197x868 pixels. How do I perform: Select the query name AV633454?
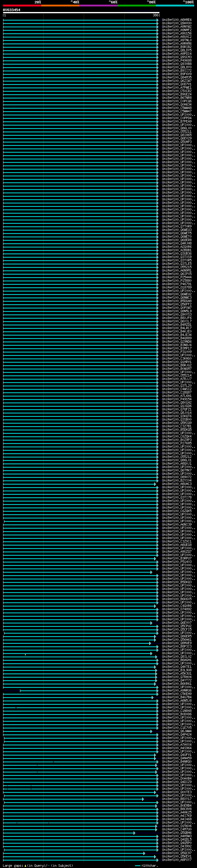11,10
